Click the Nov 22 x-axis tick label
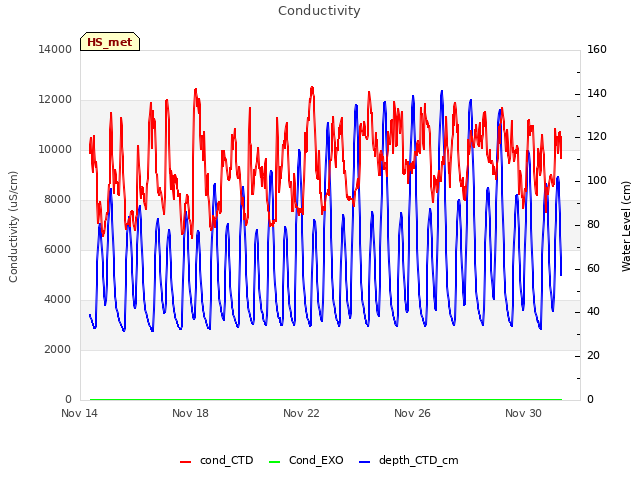The height and width of the screenshot is (480, 640). click(301, 413)
